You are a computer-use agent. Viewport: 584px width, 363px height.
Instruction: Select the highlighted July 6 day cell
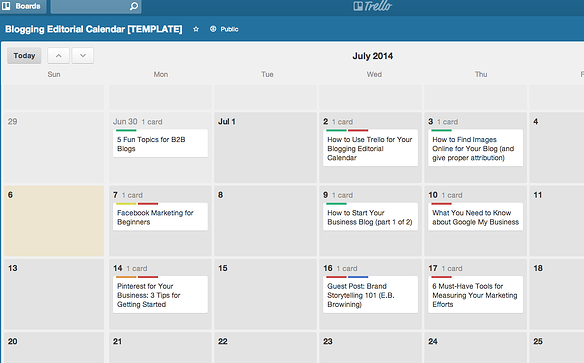click(x=54, y=221)
